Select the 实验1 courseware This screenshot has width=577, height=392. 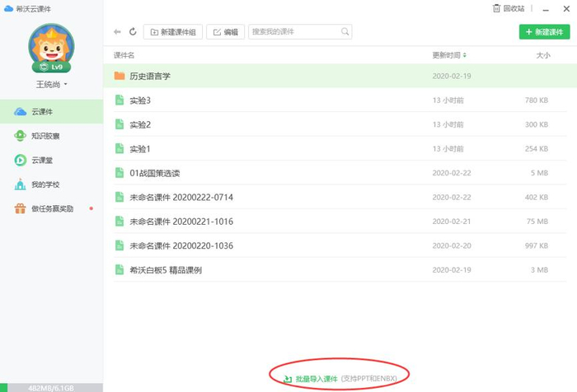tap(340, 148)
